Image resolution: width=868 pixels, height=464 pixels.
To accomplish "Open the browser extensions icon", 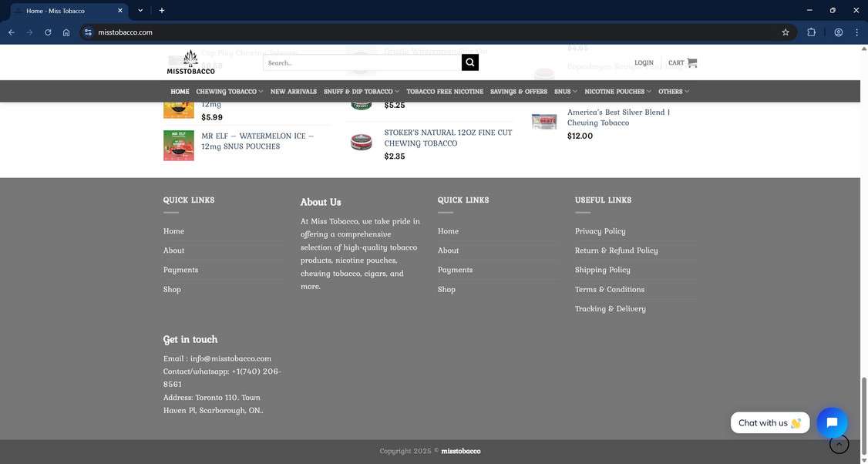I will pos(812,32).
